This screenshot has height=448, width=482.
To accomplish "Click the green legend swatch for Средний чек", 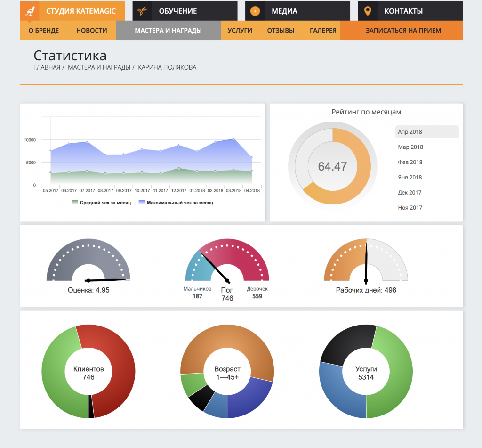I will (x=75, y=202).
